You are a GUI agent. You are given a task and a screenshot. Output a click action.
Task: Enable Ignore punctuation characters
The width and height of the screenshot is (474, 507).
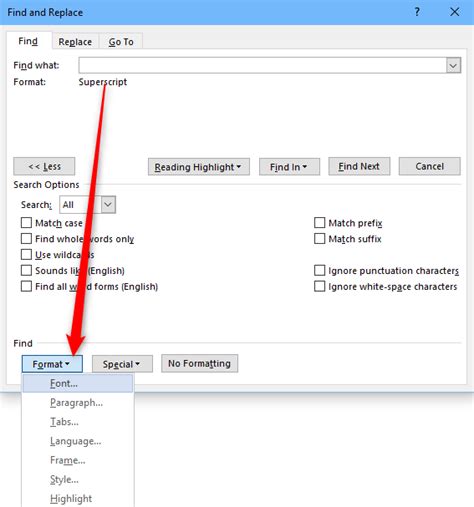pyautogui.click(x=319, y=270)
